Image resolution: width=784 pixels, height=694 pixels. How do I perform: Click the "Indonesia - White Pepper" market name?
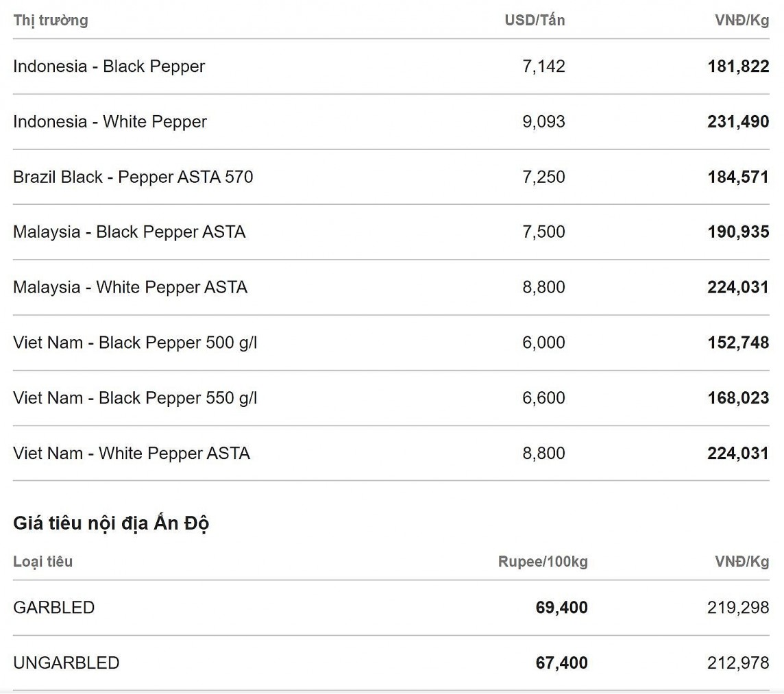tap(110, 122)
